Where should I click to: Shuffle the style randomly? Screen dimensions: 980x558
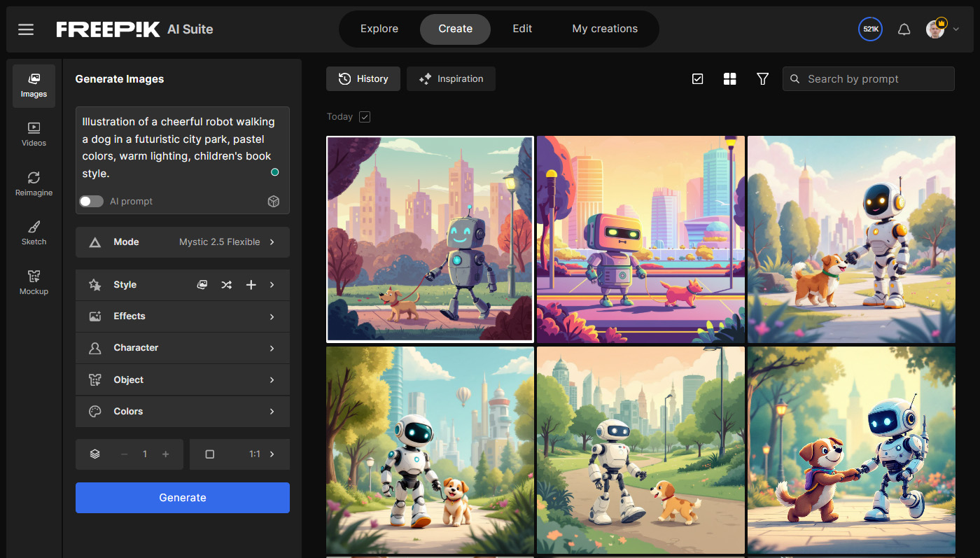pos(226,285)
